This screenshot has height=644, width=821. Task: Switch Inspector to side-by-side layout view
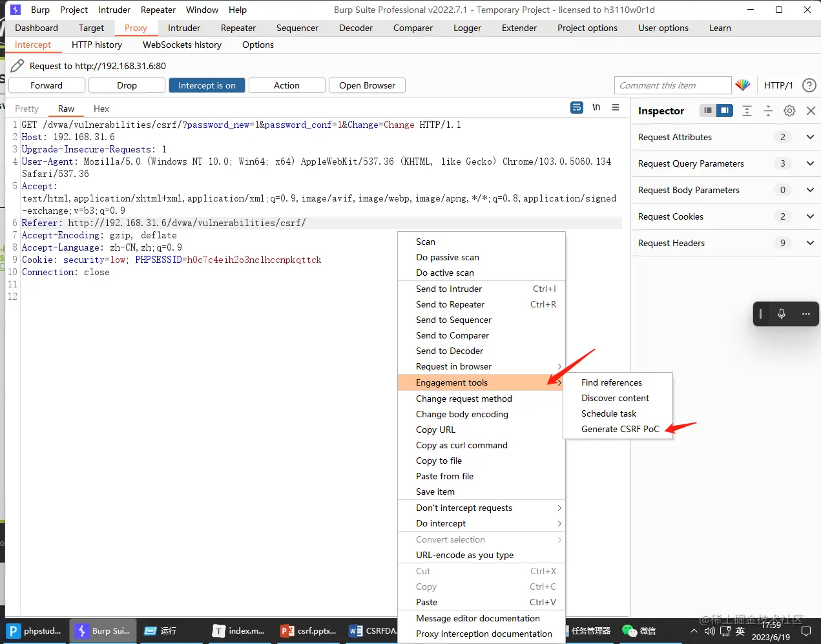[x=725, y=110]
